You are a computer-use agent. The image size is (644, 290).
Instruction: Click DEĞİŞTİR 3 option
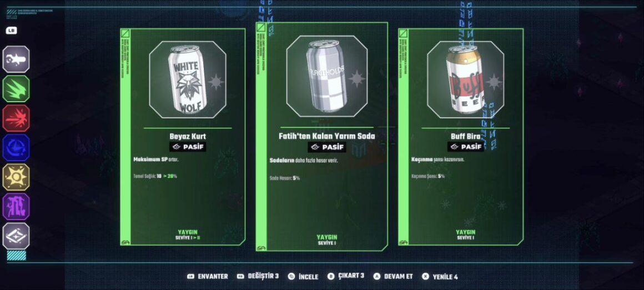coord(258,276)
